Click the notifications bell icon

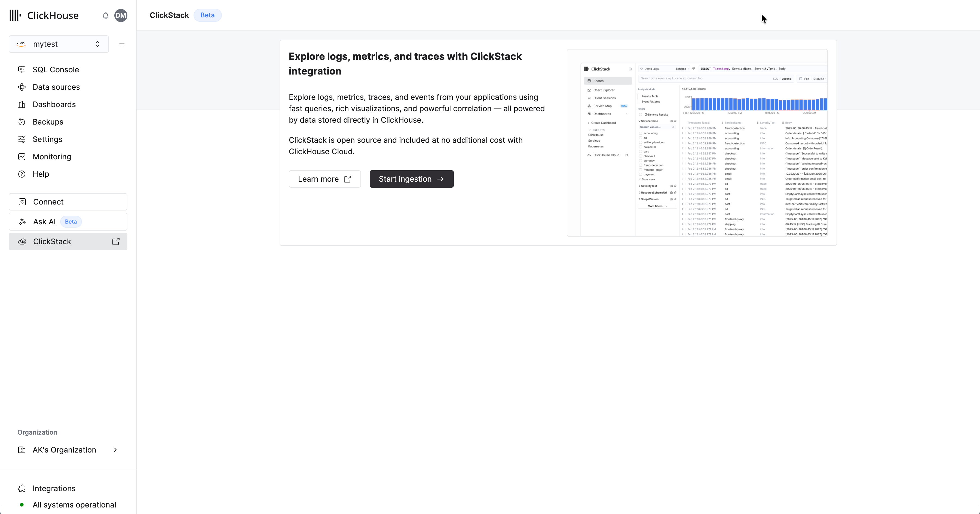point(105,16)
